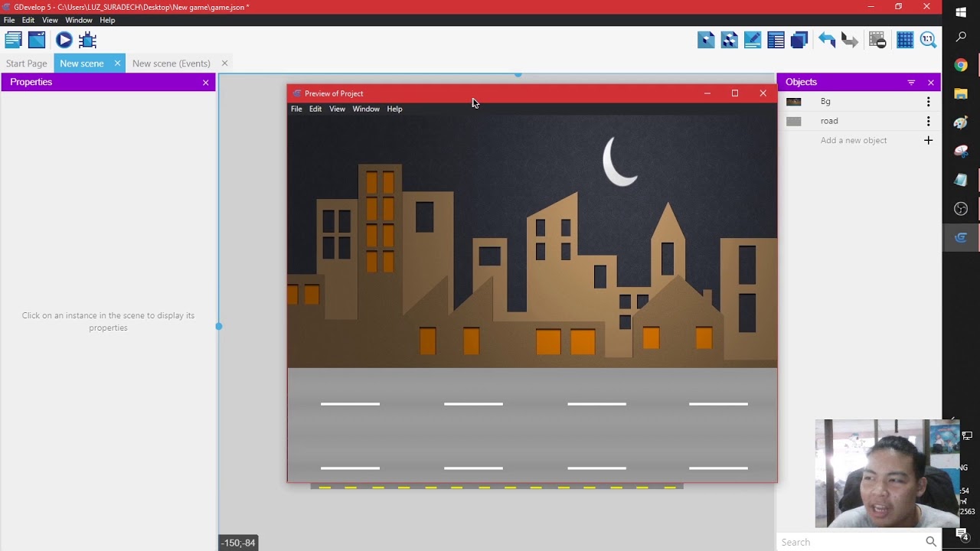Open File Explorer from the taskbar
Screen dimensions: 980x551
point(961,93)
